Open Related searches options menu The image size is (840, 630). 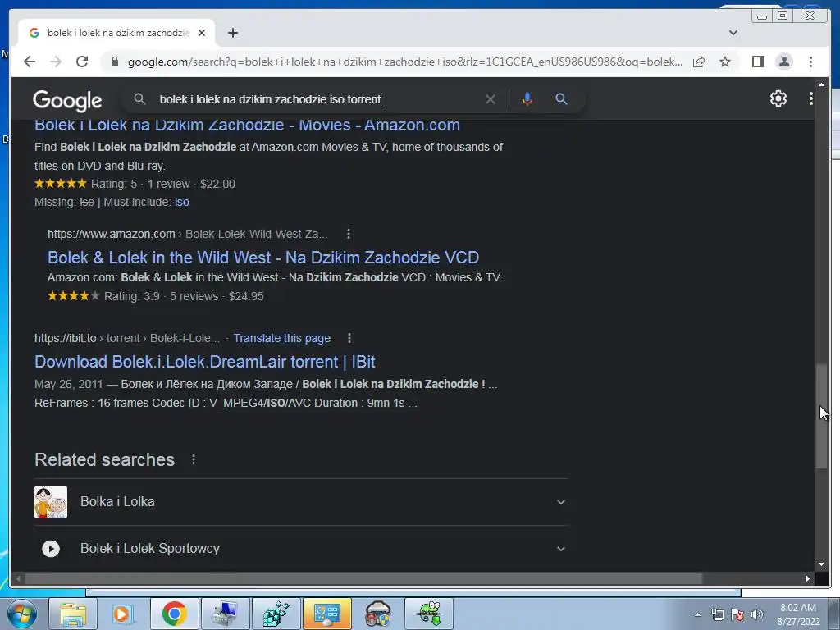click(194, 459)
